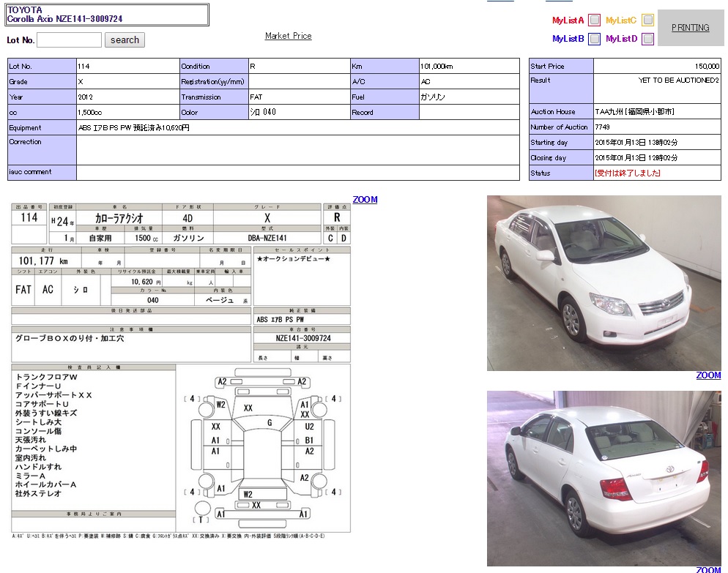Screen dimensions: 728x573
Task: Click ZOOM link below front car photo
Action: coord(707,375)
